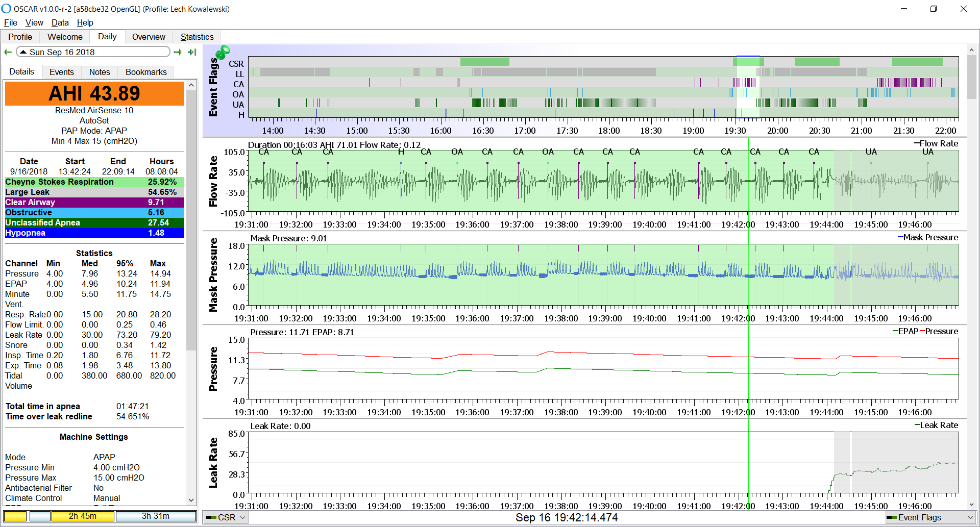This screenshot has width=980, height=527.
Task: Click the Time over leak redline value
Action: [x=132, y=416]
